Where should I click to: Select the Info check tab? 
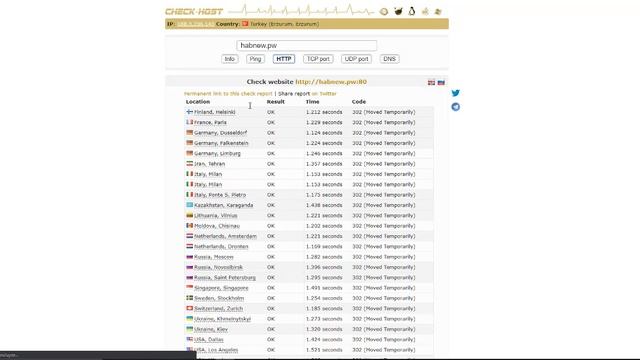(x=229, y=59)
